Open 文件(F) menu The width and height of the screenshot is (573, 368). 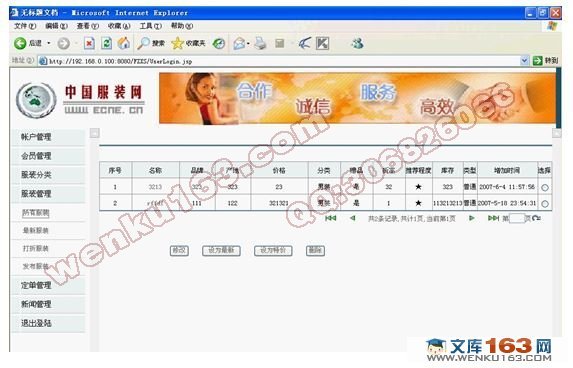pos(25,26)
